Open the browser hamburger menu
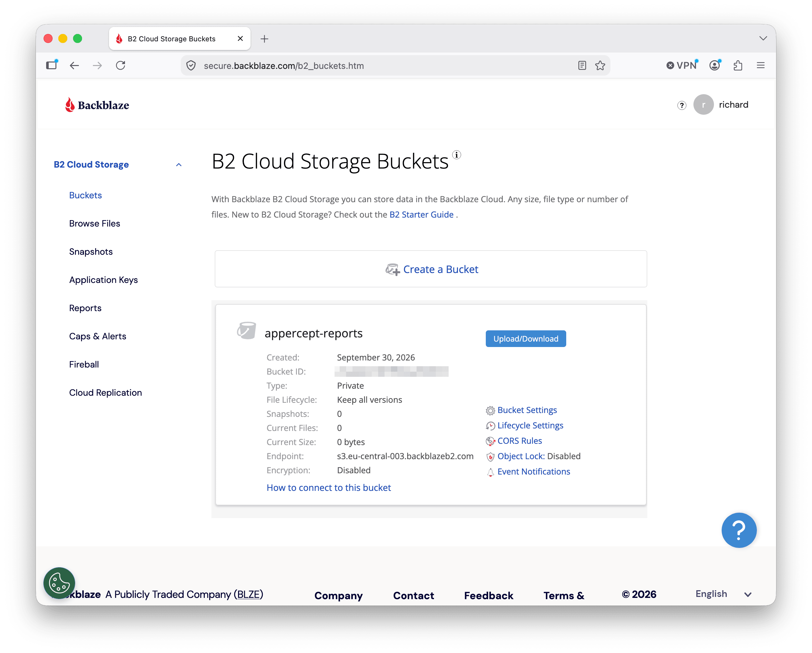The image size is (812, 653). pos(761,66)
